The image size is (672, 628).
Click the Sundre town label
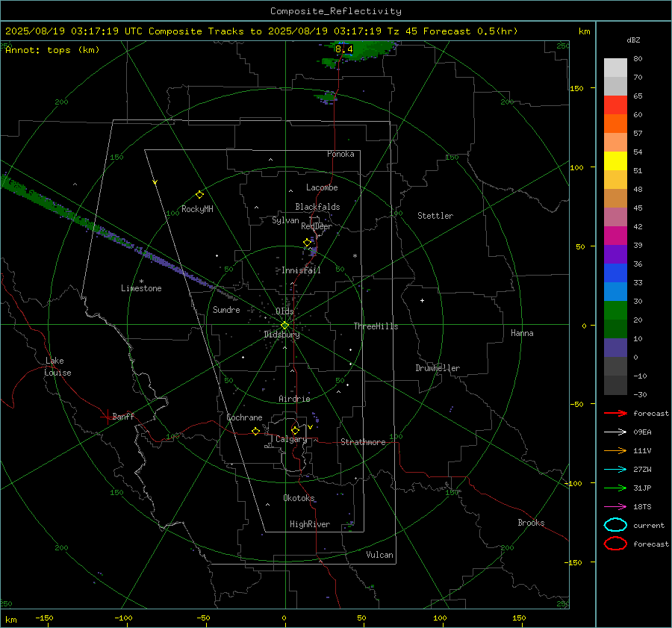226,309
